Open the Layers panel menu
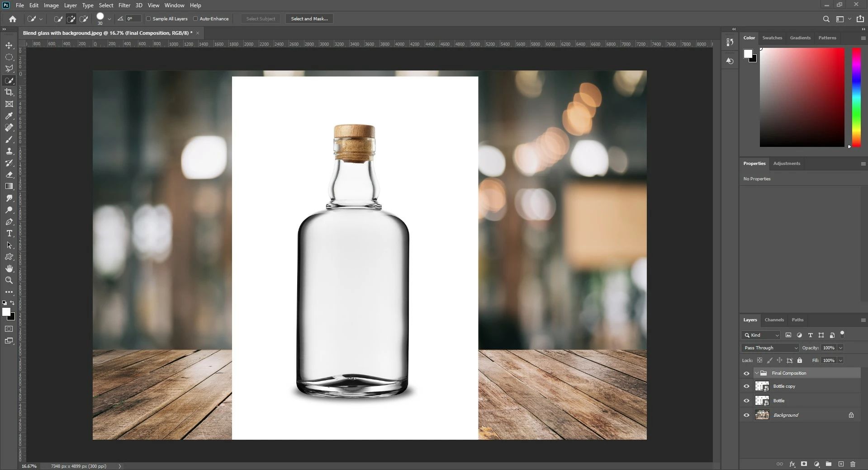868x470 pixels. [863, 320]
